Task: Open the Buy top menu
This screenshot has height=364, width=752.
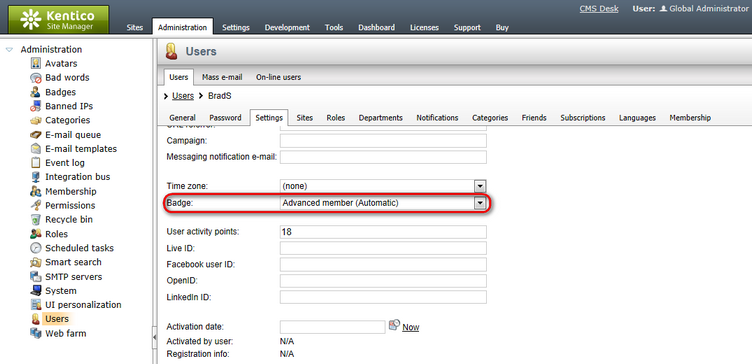Action: [502, 28]
